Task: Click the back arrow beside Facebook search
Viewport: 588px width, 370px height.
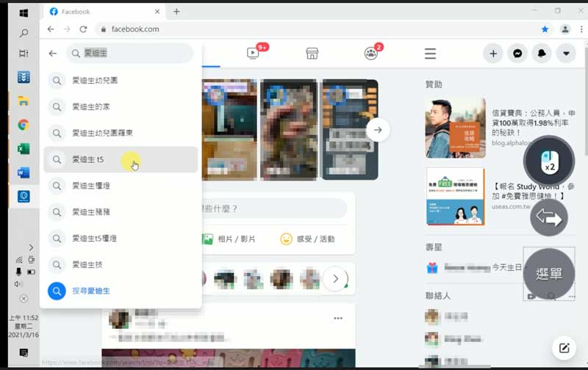Action: [x=52, y=53]
